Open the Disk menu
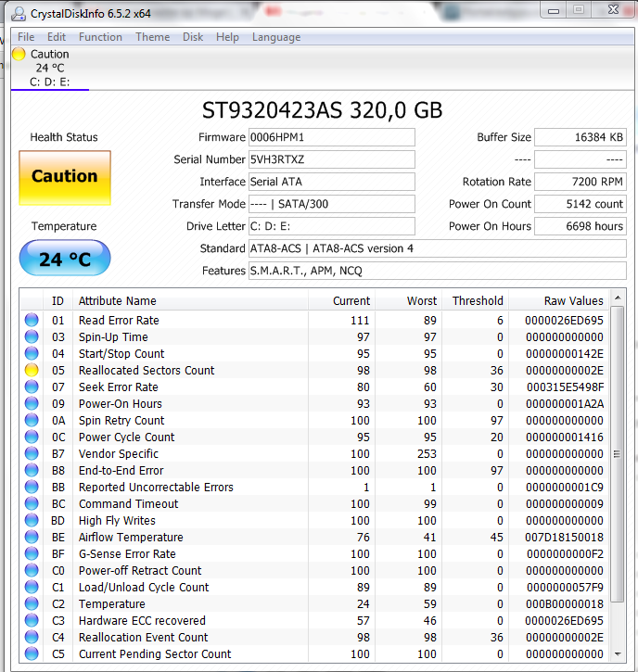 193,37
